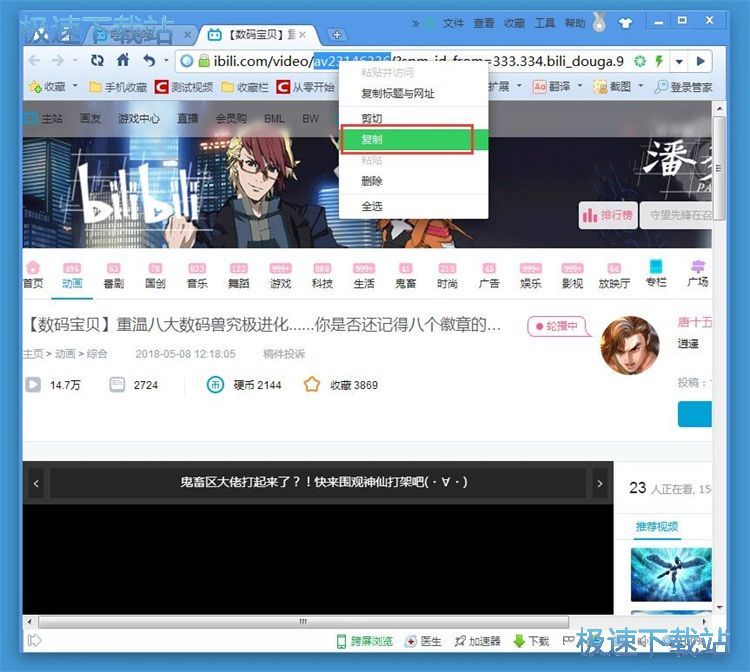This screenshot has height=672, width=750.
Task: Click the 游戏中心 top nav link
Action: 139,119
